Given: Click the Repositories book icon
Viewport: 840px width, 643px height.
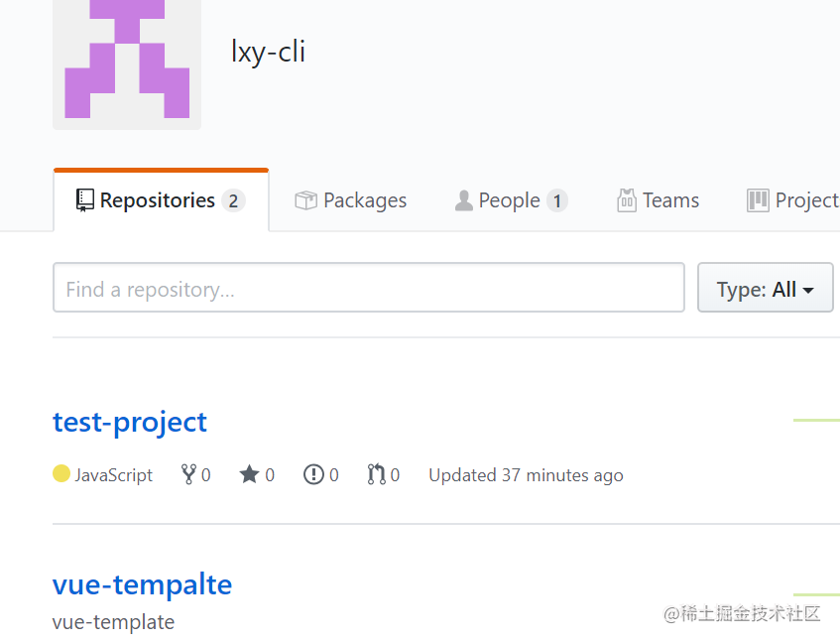Looking at the screenshot, I should [x=84, y=200].
